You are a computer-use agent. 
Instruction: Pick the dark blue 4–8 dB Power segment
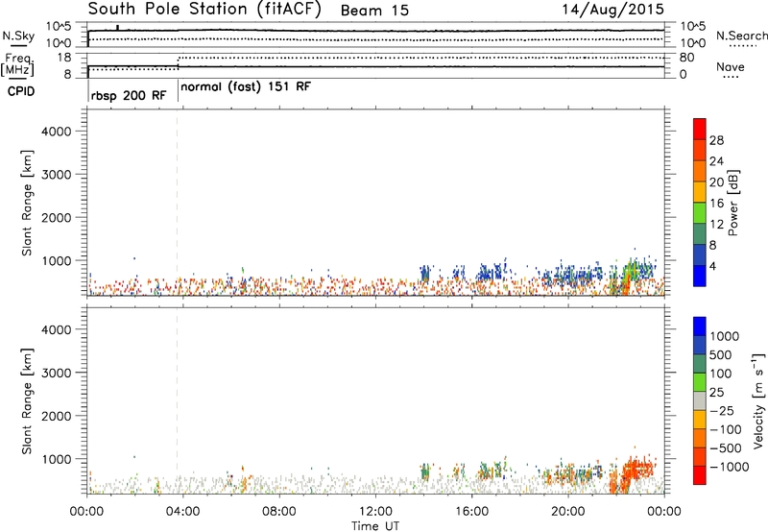click(700, 254)
